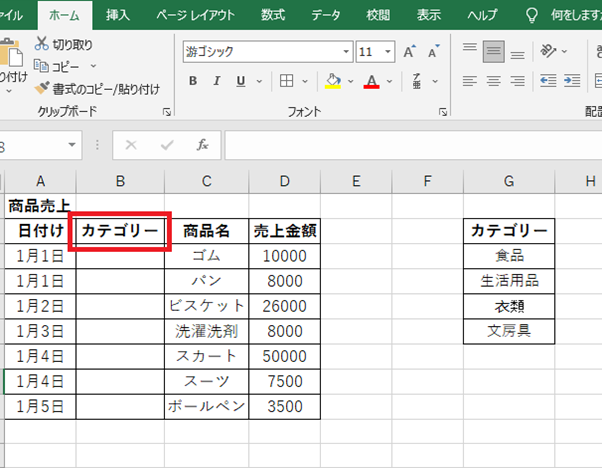This screenshot has height=468, width=602.
Task: Open font color dropdown arrow
Action: 389,81
